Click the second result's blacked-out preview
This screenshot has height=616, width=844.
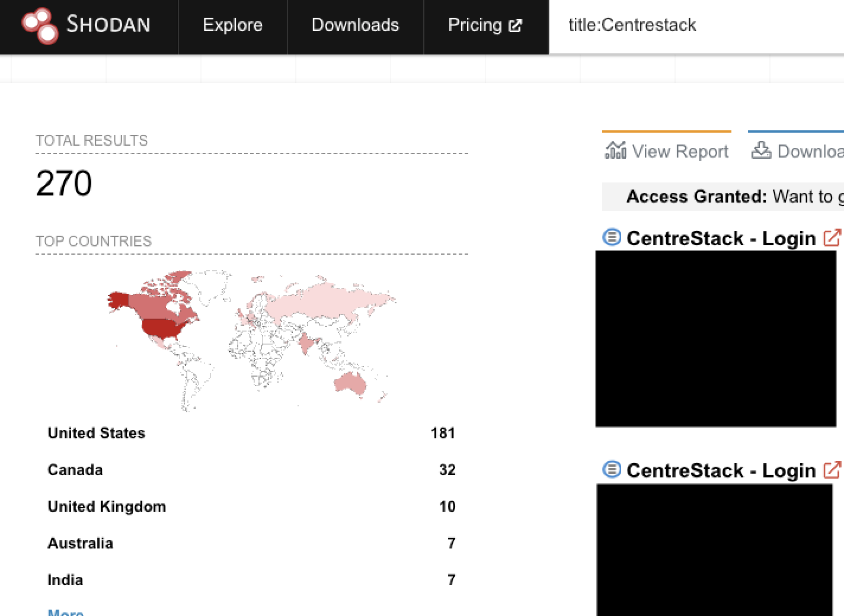[x=715, y=550]
